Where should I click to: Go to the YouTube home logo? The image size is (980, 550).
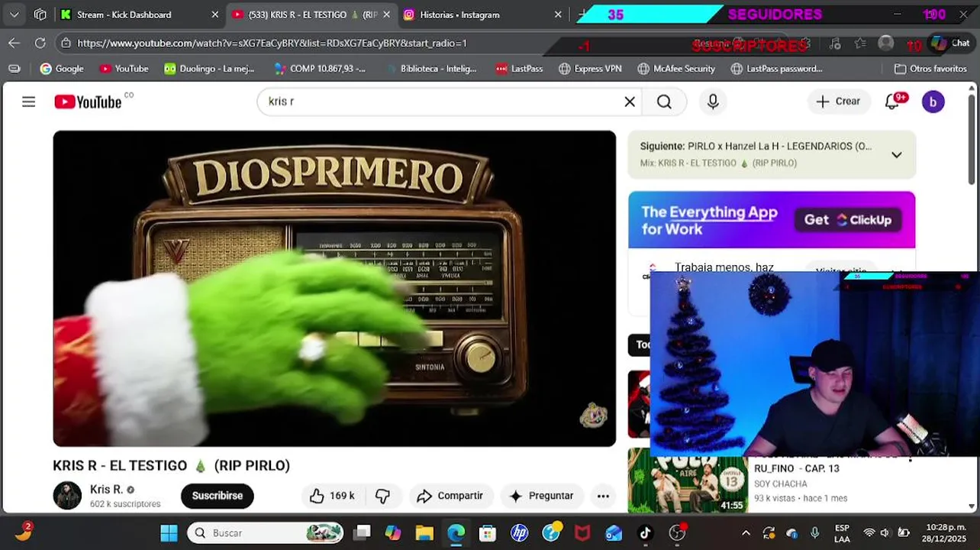(x=88, y=102)
